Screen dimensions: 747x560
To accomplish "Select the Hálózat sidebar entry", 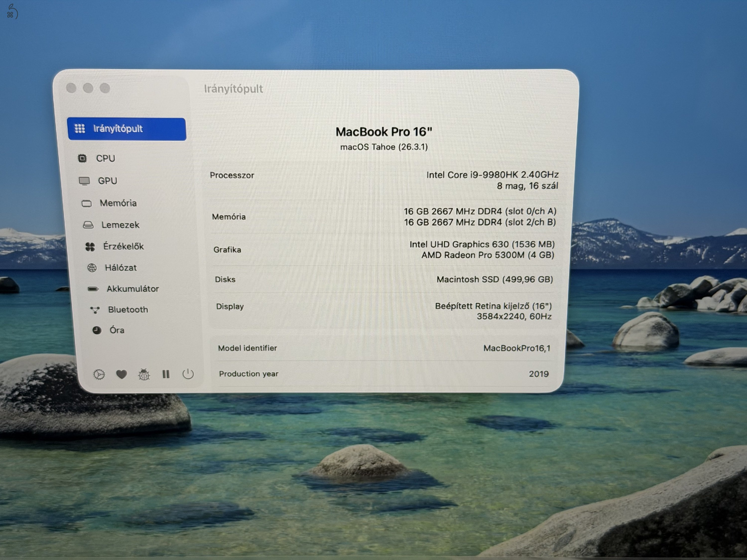I will (121, 268).
